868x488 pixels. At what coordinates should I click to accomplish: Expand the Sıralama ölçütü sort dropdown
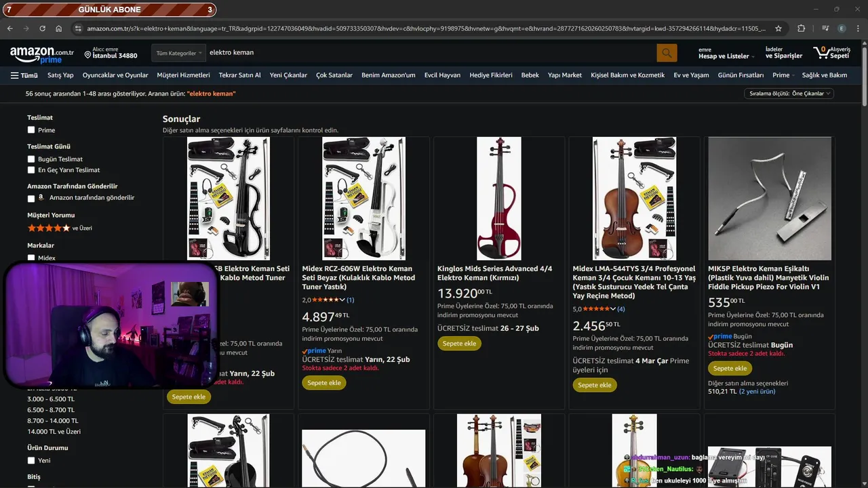click(789, 94)
